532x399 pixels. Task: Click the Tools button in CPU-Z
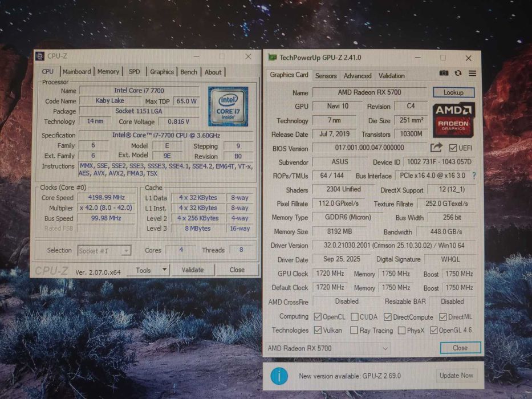click(x=143, y=270)
